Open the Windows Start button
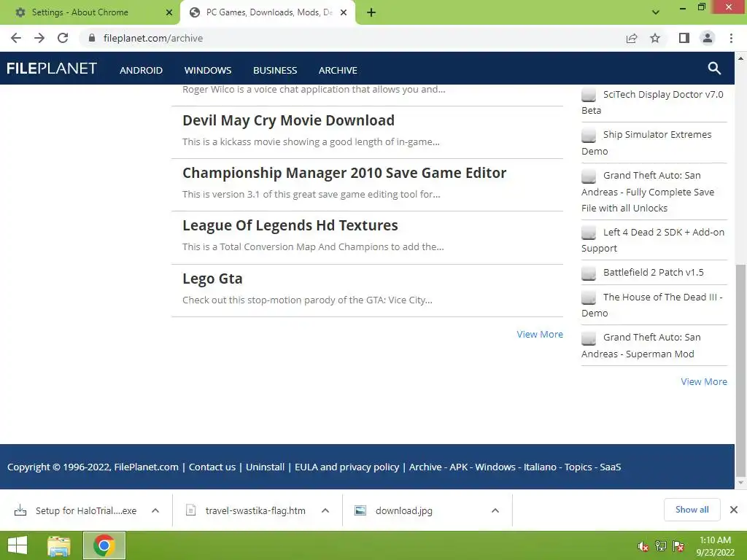This screenshot has width=747, height=560. click(18, 545)
